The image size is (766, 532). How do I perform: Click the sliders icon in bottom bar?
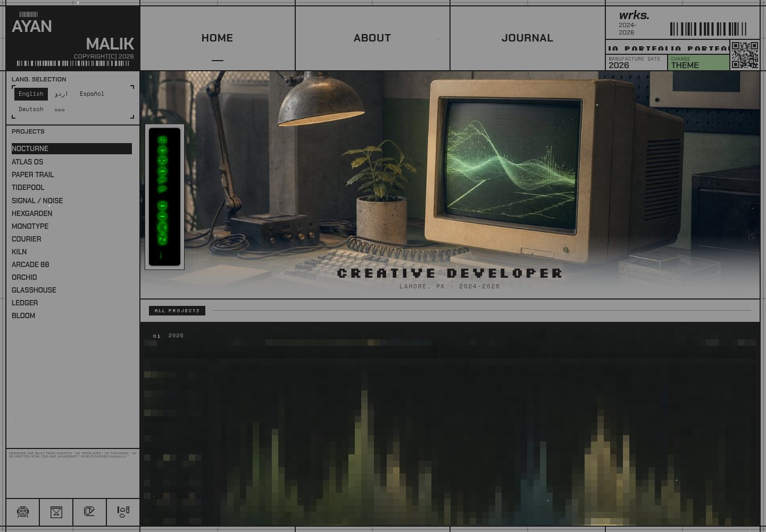coord(123,512)
